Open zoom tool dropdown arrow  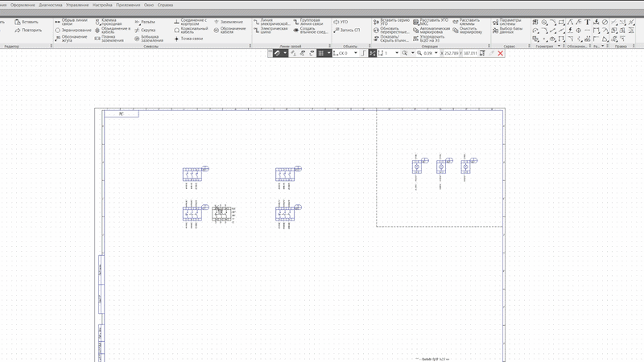pos(412,53)
